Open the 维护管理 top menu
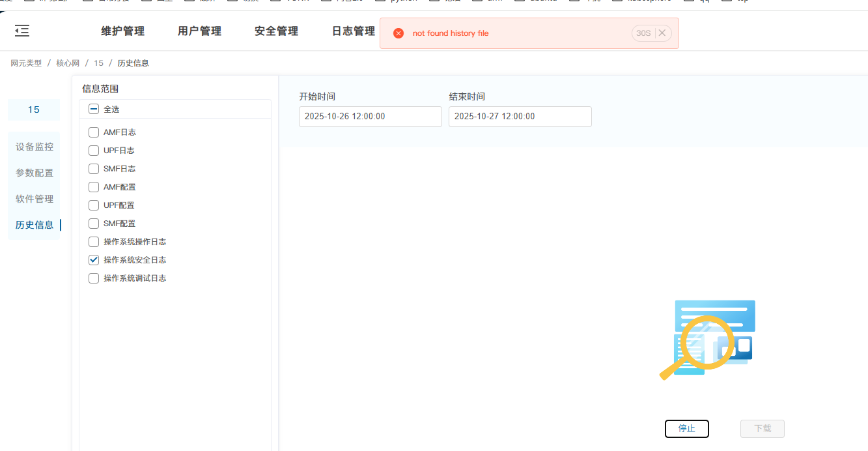868x451 pixels. click(122, 31)
